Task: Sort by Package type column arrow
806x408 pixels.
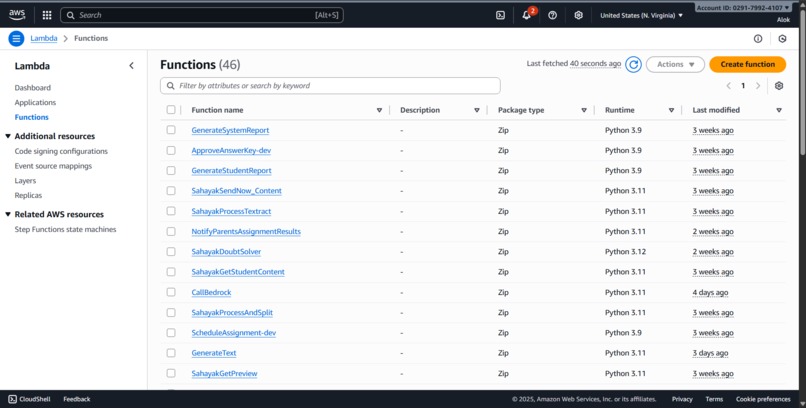Action: pyautogui.click(x=584, y=110)
